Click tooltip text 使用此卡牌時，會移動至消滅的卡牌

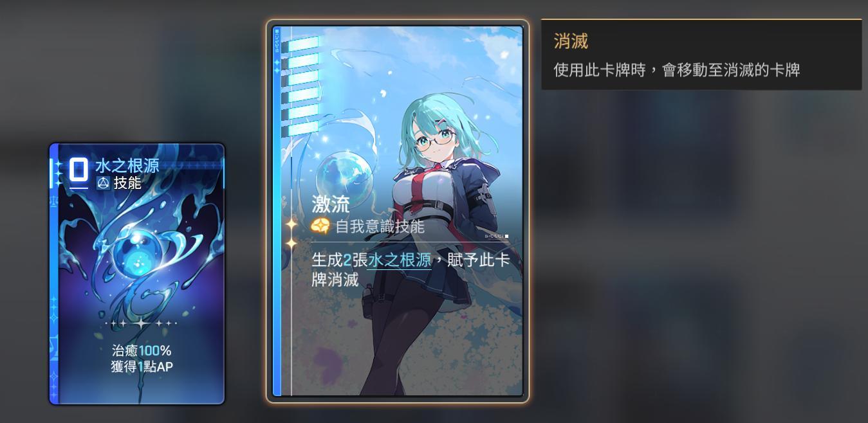pos(677,70)
